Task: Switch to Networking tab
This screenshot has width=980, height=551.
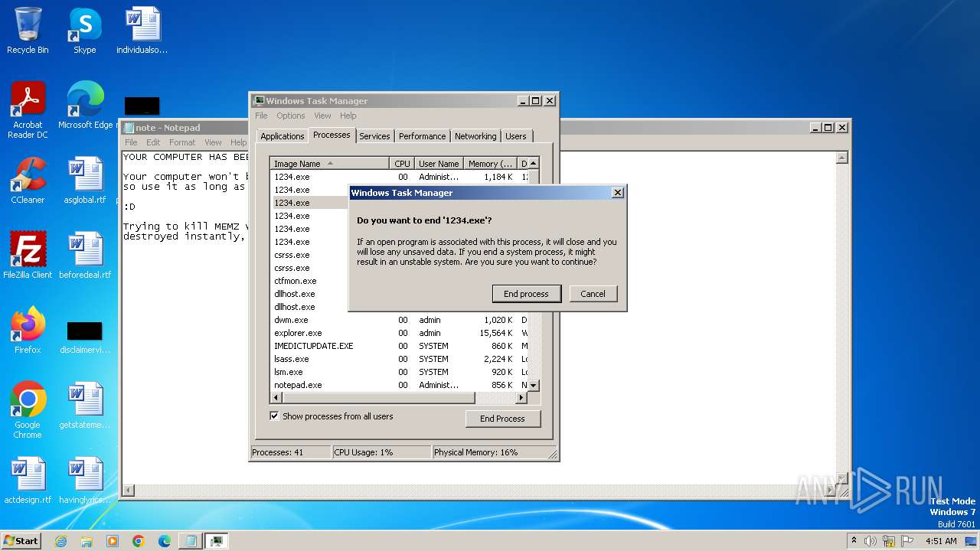Action: pos(475,136)
